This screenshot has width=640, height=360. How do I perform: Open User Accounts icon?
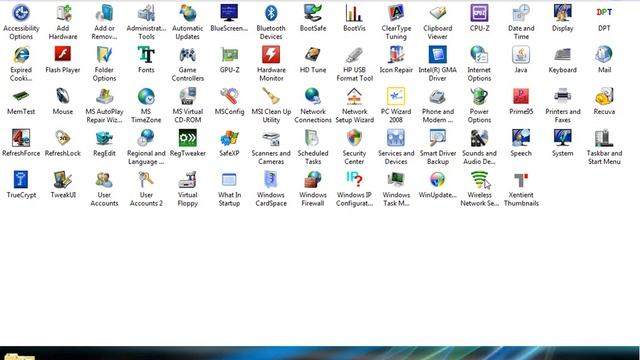(104, 180)
